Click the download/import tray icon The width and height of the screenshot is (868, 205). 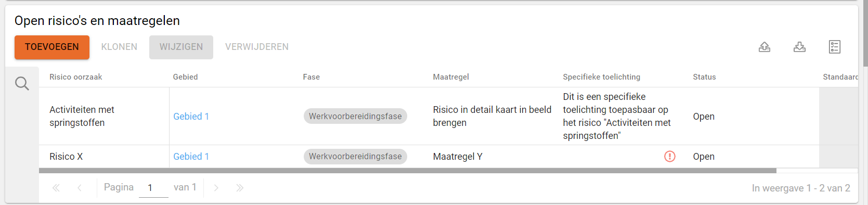[799, 47]
